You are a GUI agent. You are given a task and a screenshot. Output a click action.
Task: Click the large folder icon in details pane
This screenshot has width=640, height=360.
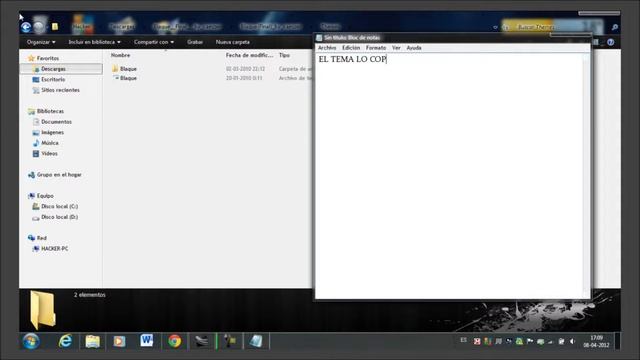pos(42,310)
